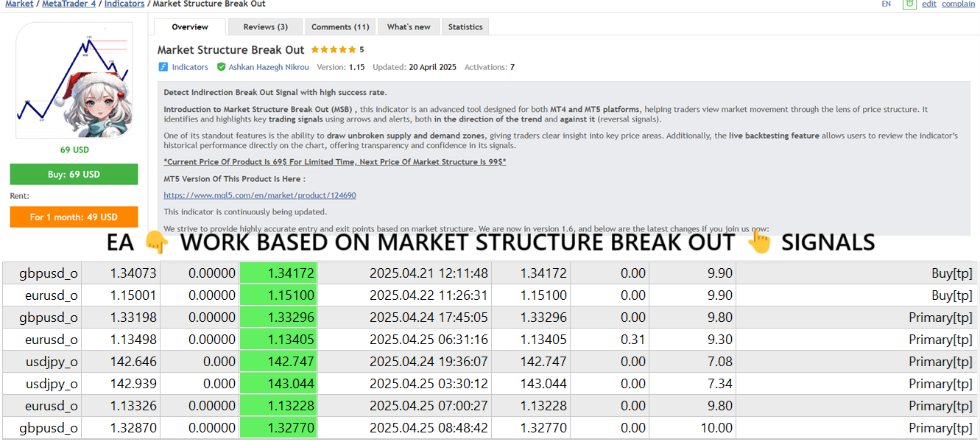Switch to the Reviews (3) tab
Viewport: 980px width, 442px height.
pos(265,27)
